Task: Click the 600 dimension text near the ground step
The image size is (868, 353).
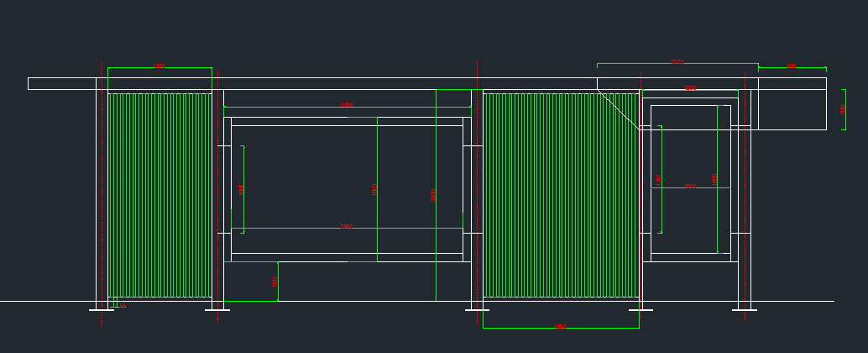Action: click(x=275, y=282)
